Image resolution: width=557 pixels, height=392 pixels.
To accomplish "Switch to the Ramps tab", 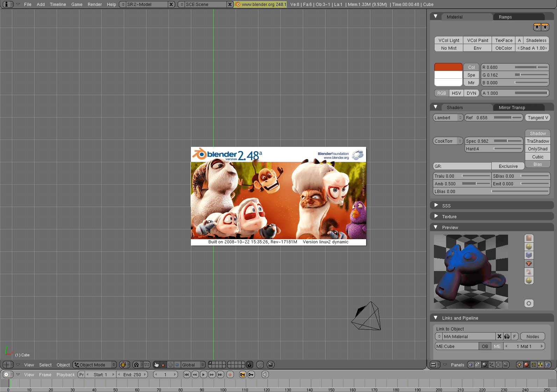I will coord(519,17).
